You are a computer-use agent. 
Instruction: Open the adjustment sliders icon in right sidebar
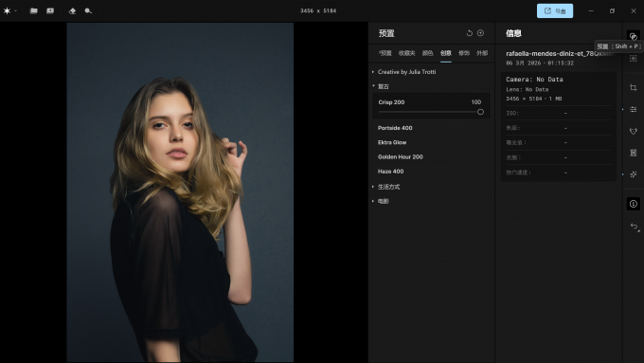(634, 109)
